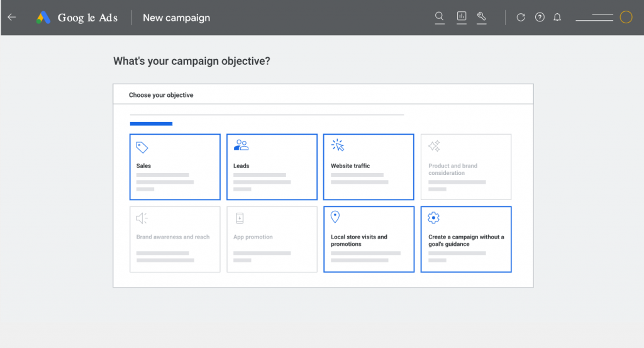The height and width of the screenshot is (348, 644).
Task: Click the Google Ads logo
Action: (x=43, y=18)
